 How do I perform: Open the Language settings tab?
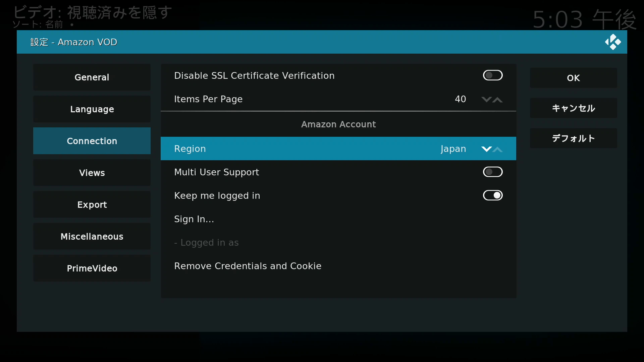(92, 109)
